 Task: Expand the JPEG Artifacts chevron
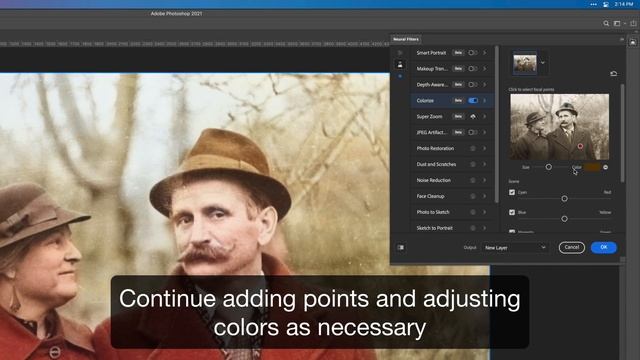tap(485, 133)
